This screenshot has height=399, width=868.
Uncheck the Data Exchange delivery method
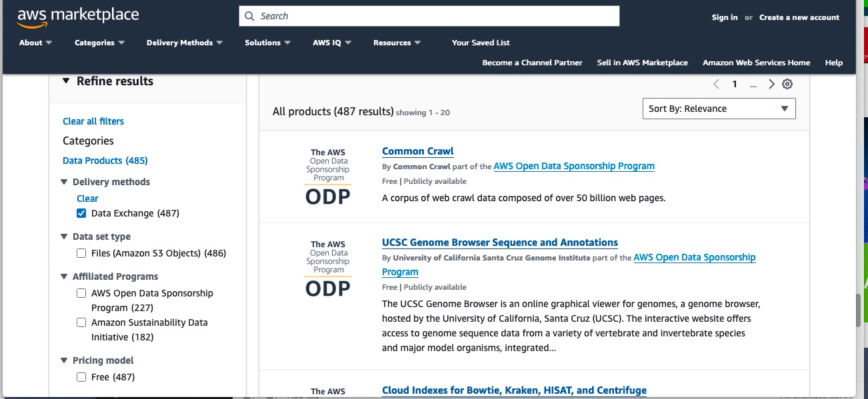[81, 212]
